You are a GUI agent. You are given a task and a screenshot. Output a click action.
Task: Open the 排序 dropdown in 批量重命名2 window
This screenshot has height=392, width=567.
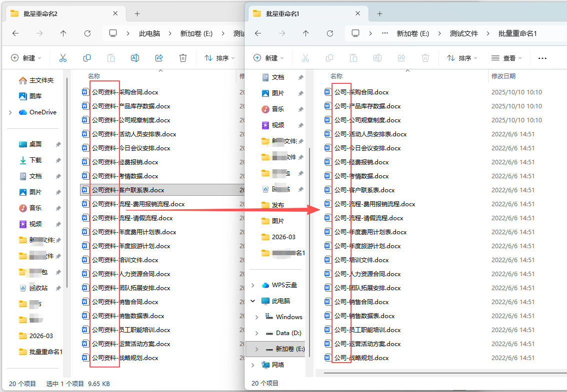219,58
